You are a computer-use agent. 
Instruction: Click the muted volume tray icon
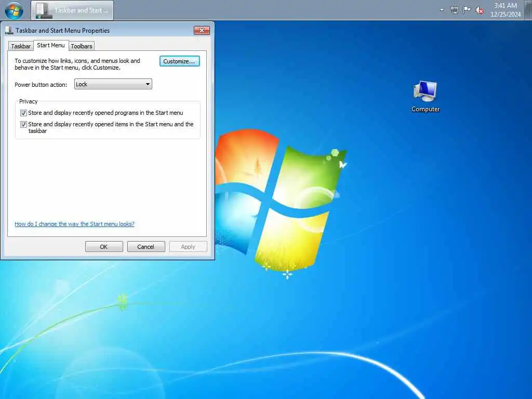pyautogui.click(x=480, y=10)
